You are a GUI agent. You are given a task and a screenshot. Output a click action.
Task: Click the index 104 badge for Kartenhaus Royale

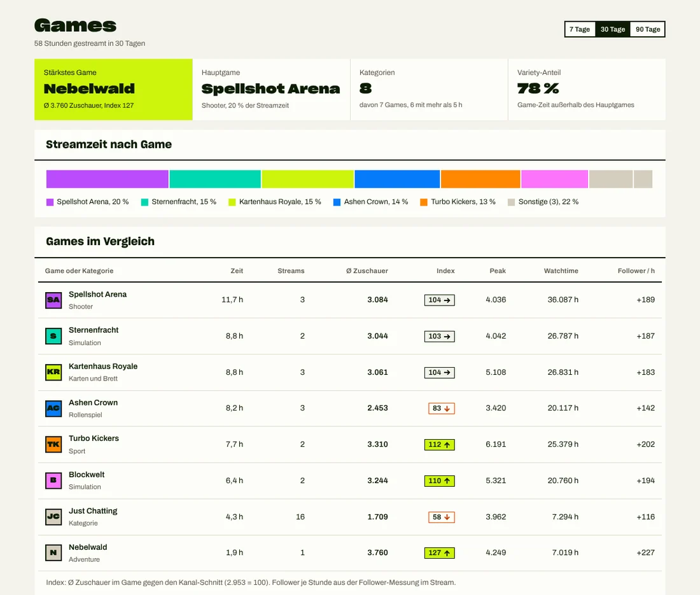point(439,372)
